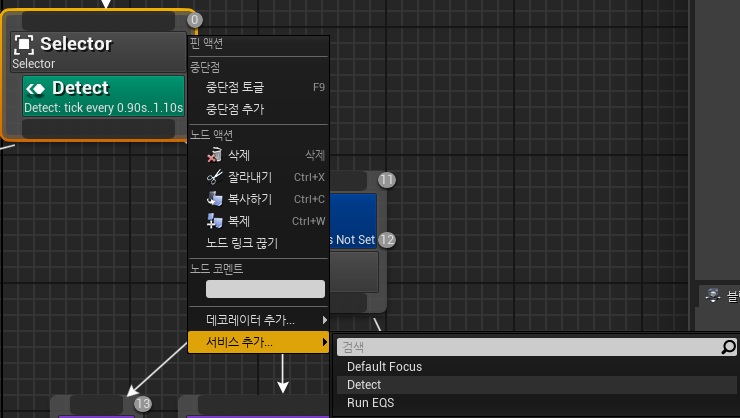Select the Selector node title
740x418 pixels.
tap(76, 44)
